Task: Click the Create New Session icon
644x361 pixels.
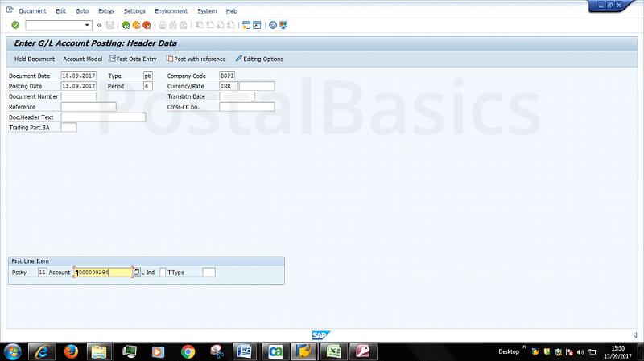Action: [246, 25]
